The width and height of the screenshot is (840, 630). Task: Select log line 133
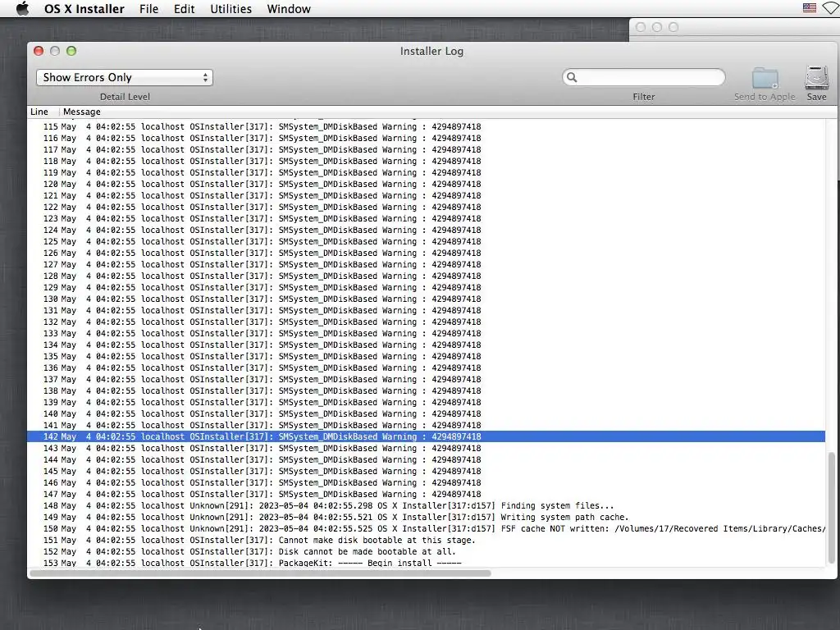[x=426, y=333]
